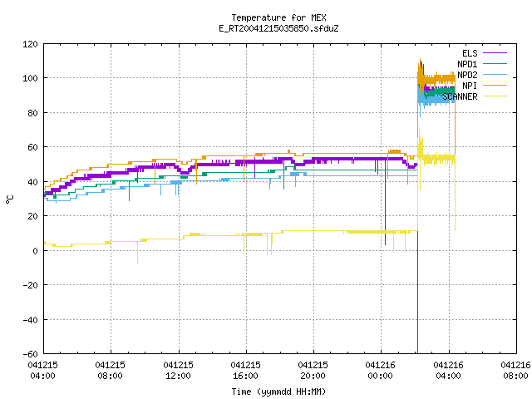This screenshot has height=399, width=532.
Task: Click the x-axis tick label 041215 12:00
Action: [178, 371]
